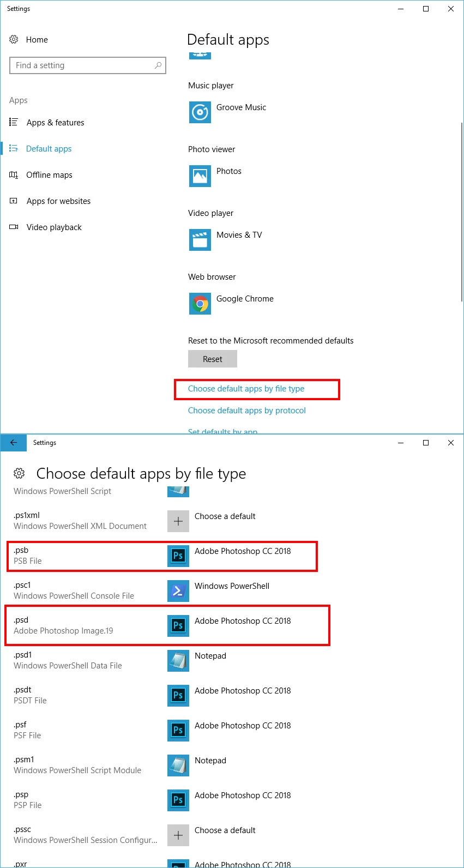Image resolution: width=464 pixels, height=868 pixels.
Task: Click the Groove Music app icon
Action: point(200,112)
